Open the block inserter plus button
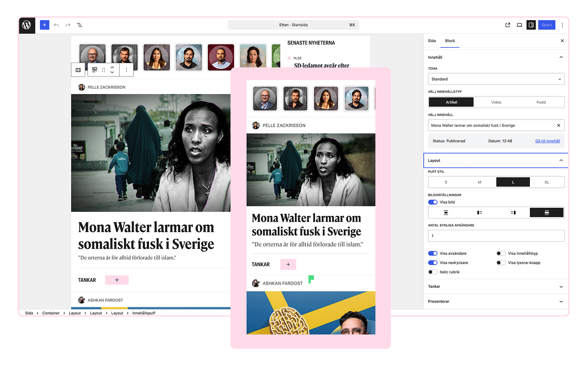The width and height of the screenshot is (588, 369). 44,25
